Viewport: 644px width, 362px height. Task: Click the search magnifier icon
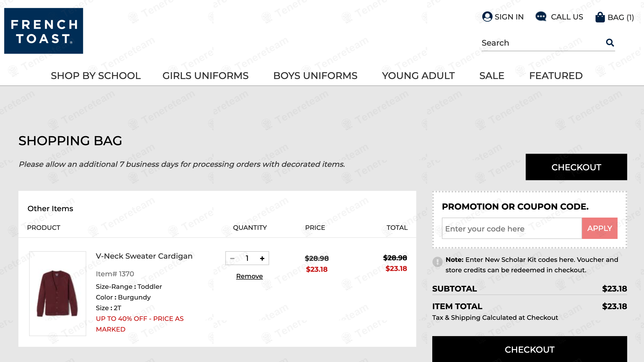pos(610,42)
